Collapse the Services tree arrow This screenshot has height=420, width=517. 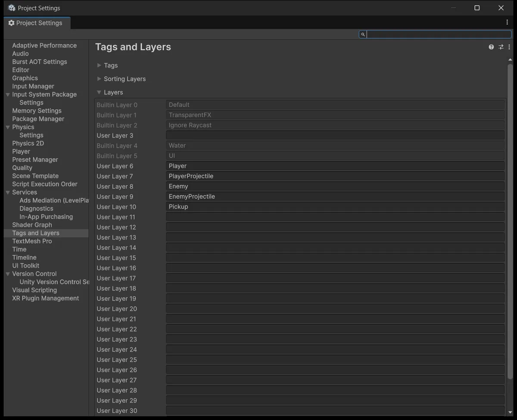[8, 192]
